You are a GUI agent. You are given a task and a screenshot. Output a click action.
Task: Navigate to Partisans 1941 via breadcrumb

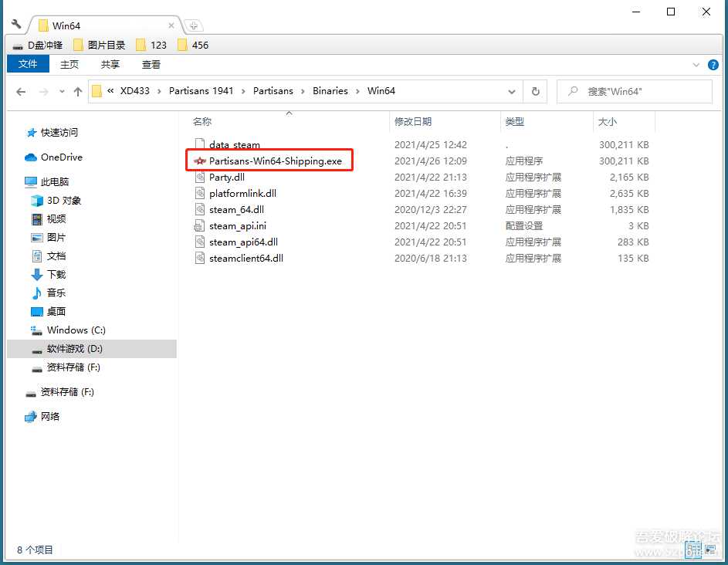pos(201,91)
